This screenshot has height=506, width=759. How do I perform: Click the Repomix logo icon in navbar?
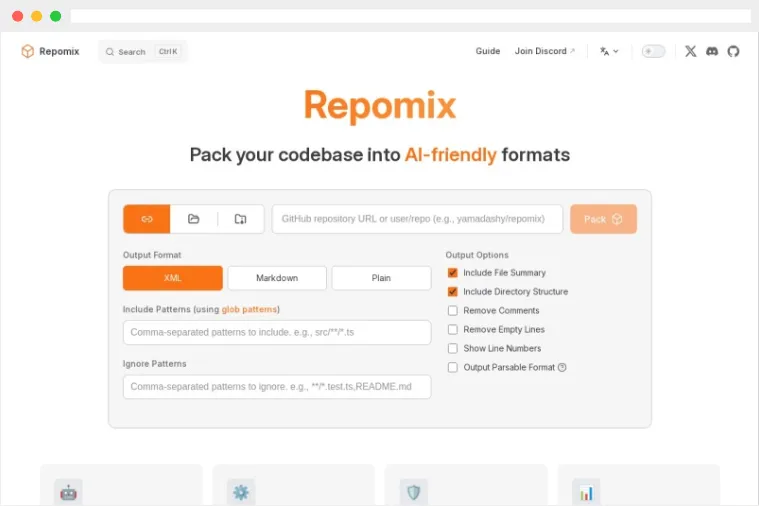point(28,51)
